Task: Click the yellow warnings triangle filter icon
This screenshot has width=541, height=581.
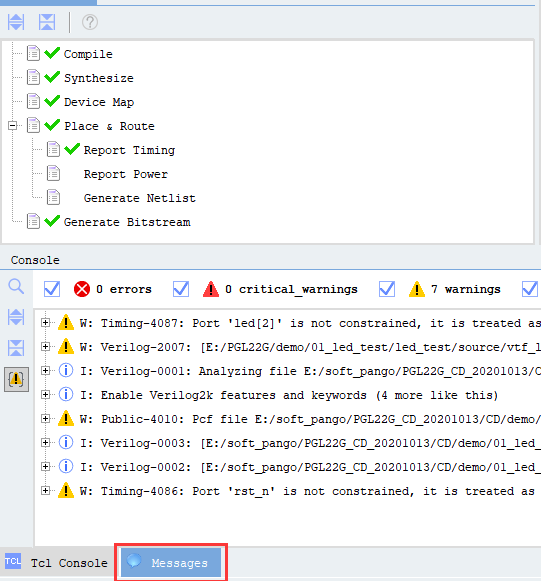Action: click(x=417, y=289)
